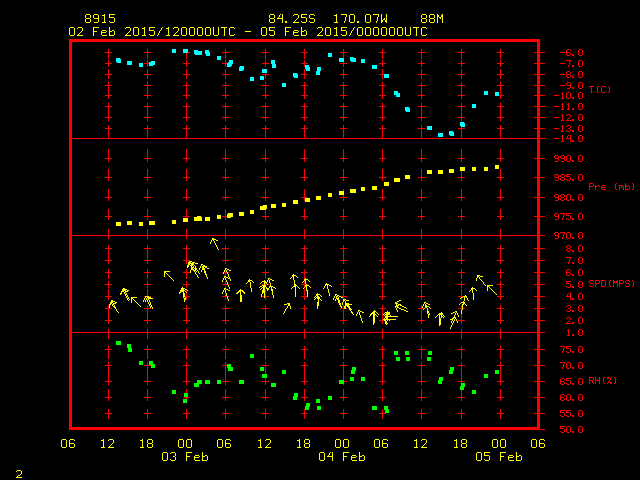Screen dimensions: 640x480
Task: Click the -9.0 temperature axis value
Action: coord(571,85)
